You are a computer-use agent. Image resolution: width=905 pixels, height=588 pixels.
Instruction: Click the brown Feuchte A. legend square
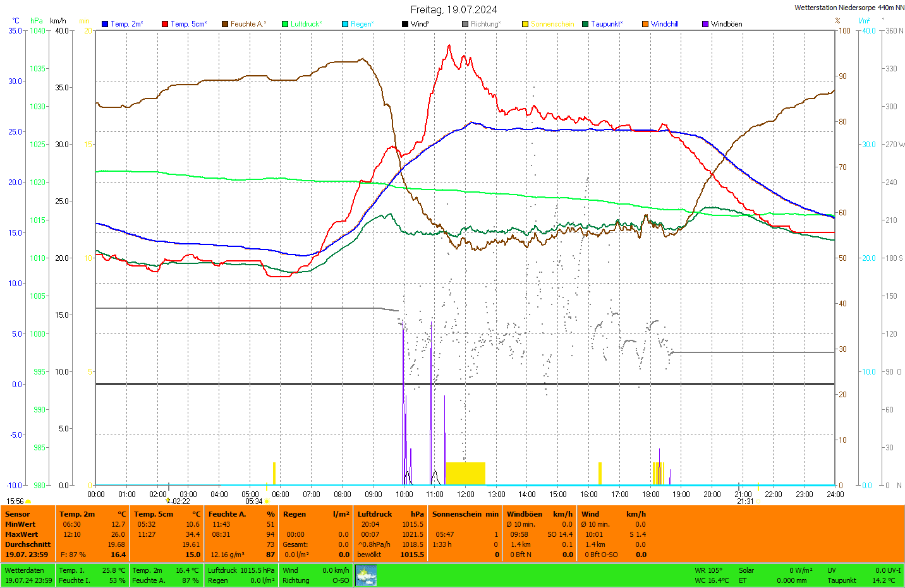tap(225, 24)
